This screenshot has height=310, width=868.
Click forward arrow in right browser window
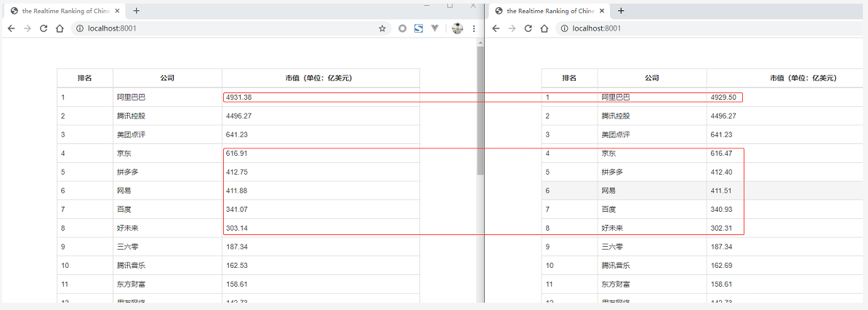pyautogui.click(x=512, y=28)
